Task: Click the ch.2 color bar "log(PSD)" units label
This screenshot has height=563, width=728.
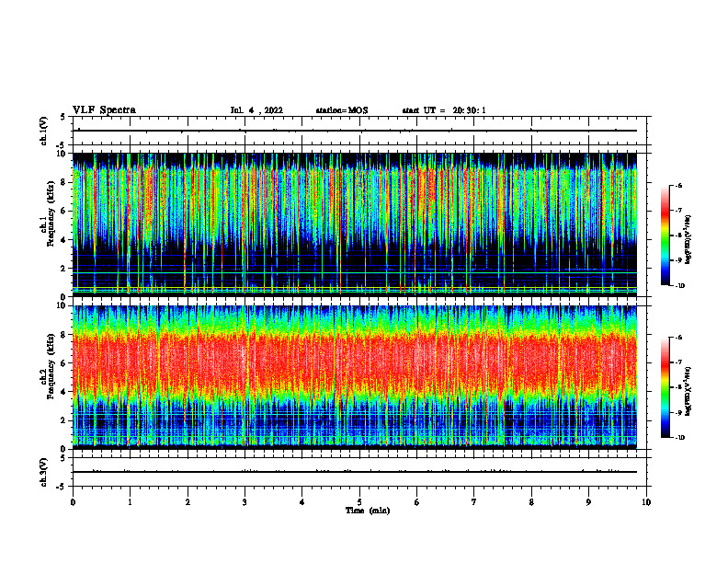Action: [x=688, y=391]
